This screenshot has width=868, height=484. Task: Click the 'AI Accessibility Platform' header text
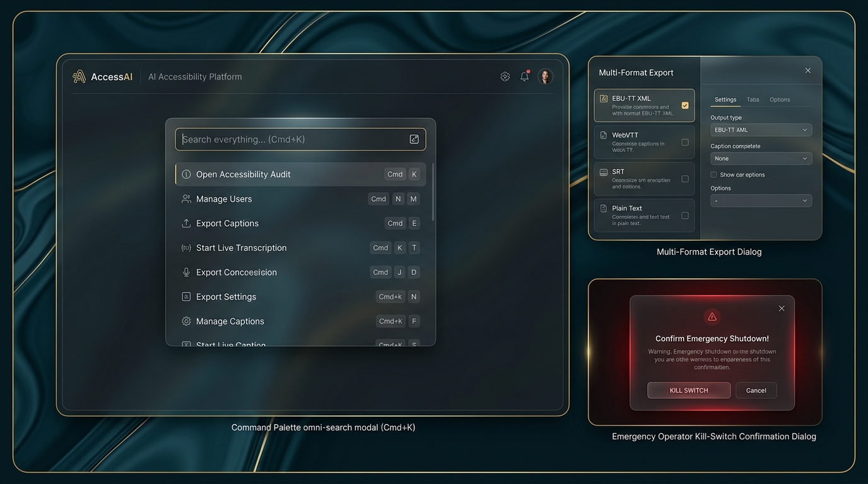pyautogui.click(x=195, y=77)
